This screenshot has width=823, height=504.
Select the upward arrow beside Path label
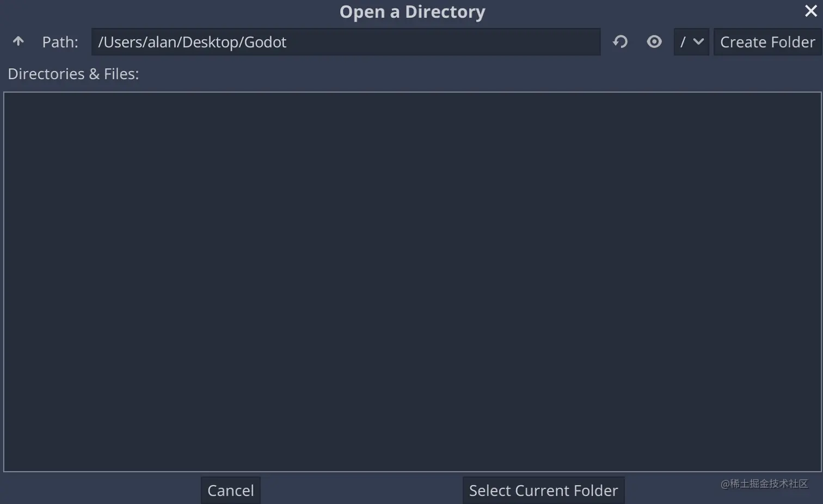18,41
